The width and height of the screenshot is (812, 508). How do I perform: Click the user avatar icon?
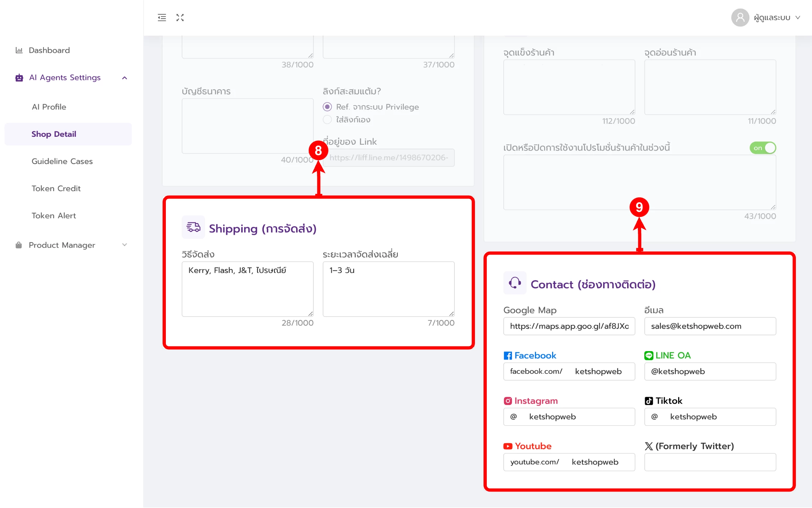pyautogui.click(x=740, y=18)
